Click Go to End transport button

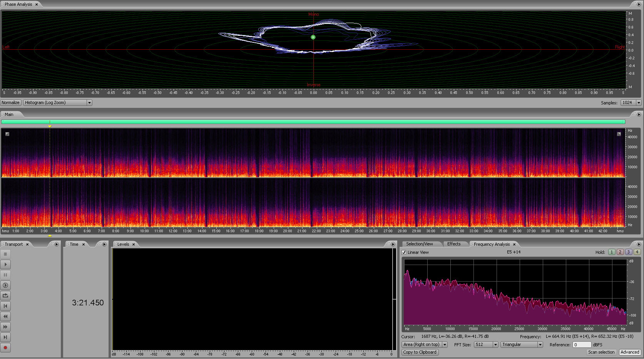pyautogui.click(x=5, y=337)
